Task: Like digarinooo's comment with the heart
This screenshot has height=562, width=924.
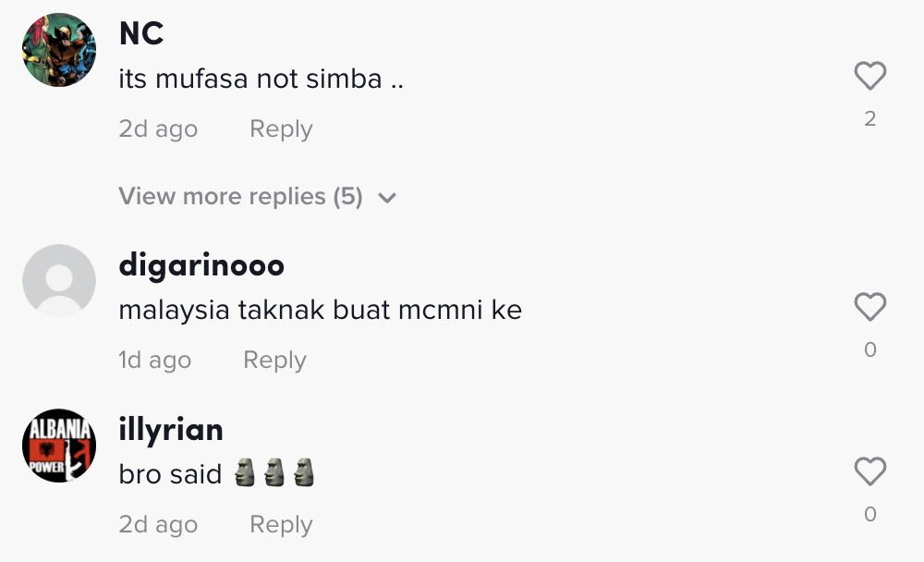Action: click(x=869, y=307)
